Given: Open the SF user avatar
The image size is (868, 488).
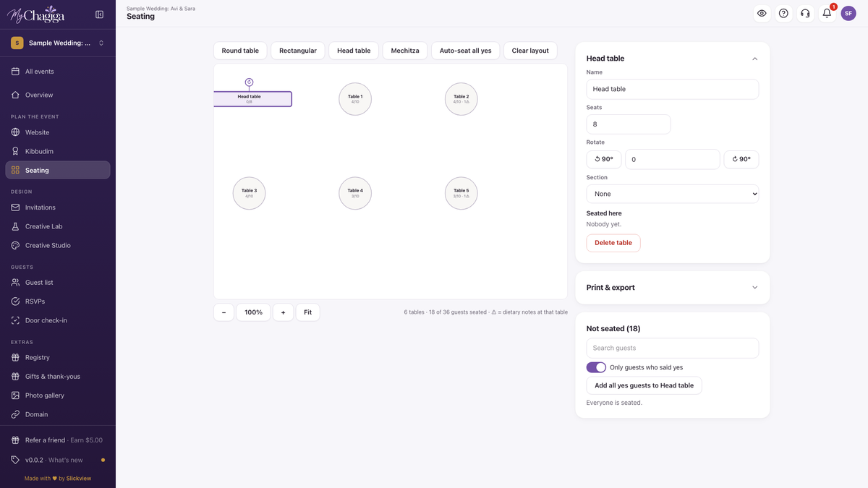Looking at the screenshot, I should point(848,13).
